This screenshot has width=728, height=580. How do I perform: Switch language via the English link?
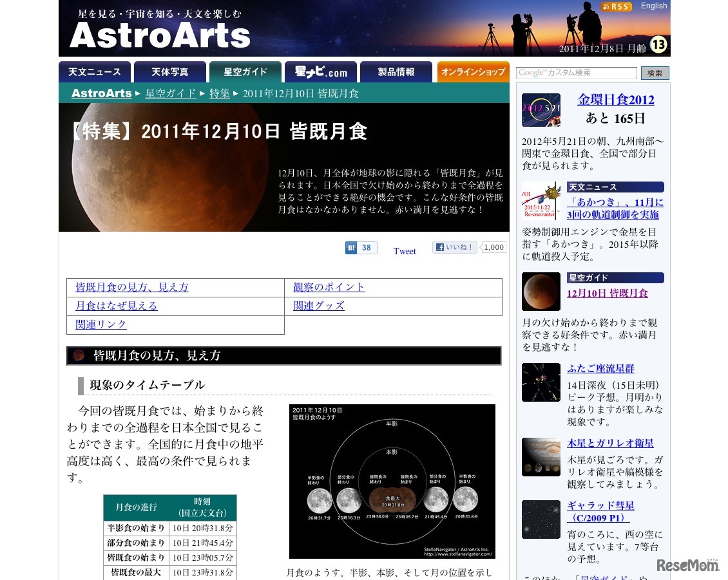[654, 6]
